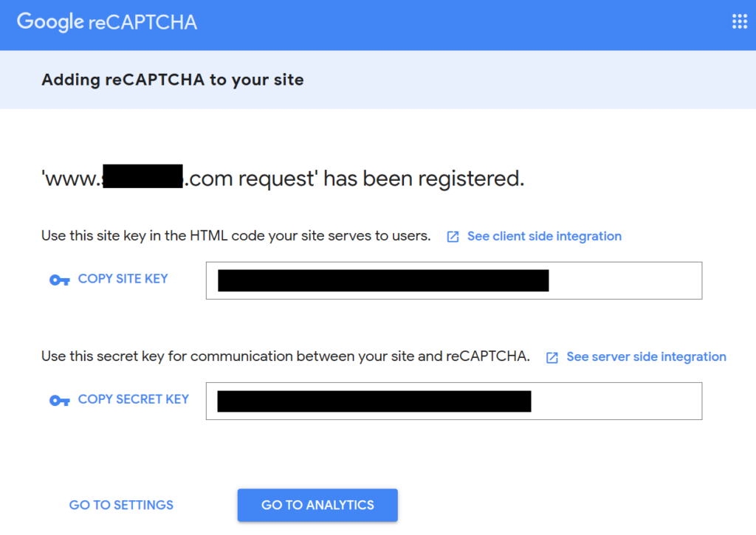Click the external-link icon before client side integration

[x=452, y=235]
